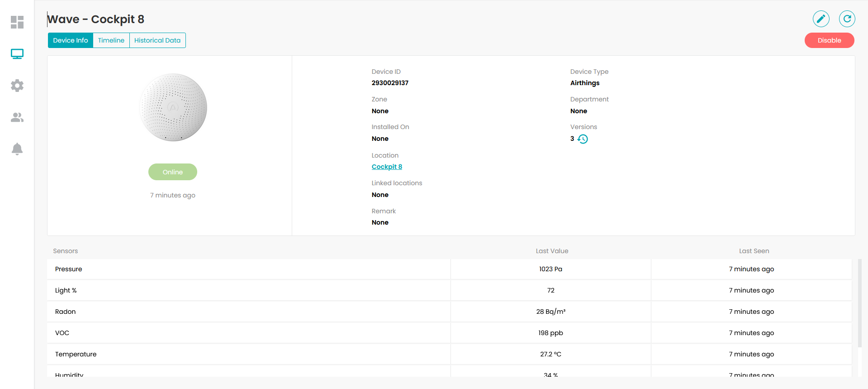
Task: Click the Last Seen column header
Action: pyautogui.click(x=754, y=251)
